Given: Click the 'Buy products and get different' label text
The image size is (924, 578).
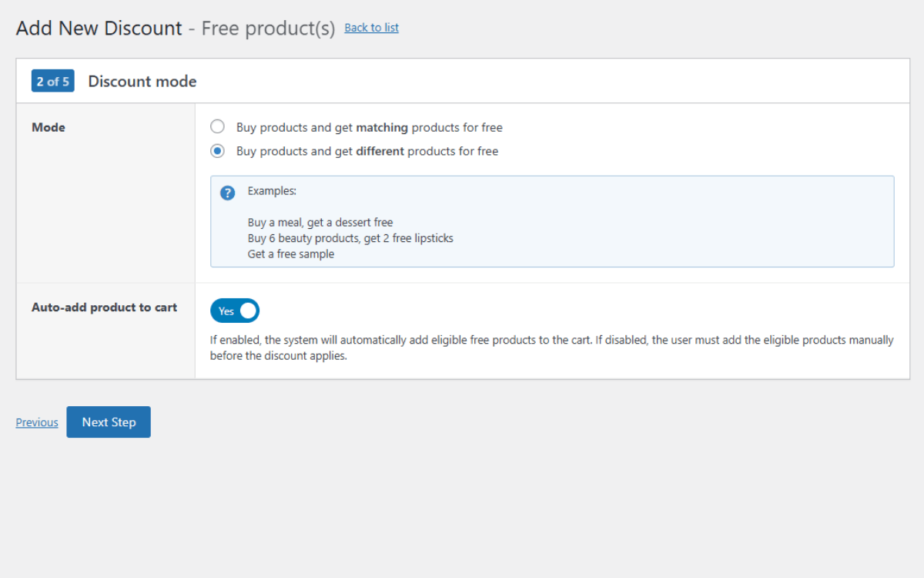Looking at the screenshot, I should 367,151.
